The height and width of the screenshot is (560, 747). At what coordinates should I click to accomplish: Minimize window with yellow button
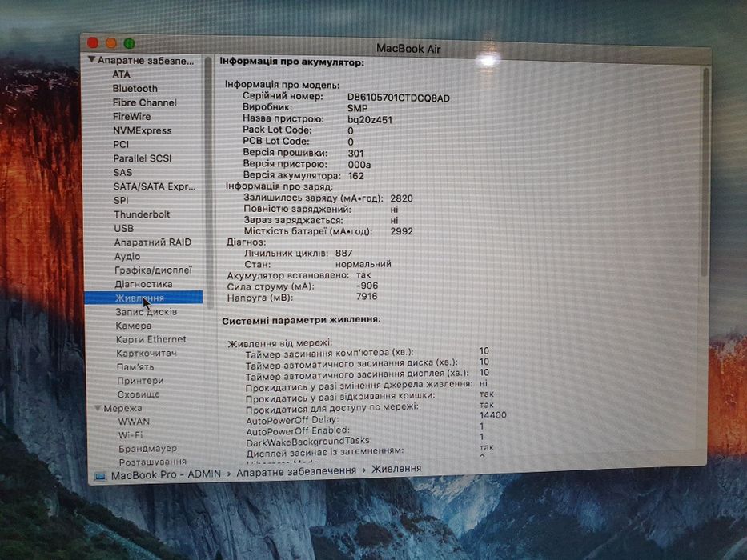click(111, 43)
